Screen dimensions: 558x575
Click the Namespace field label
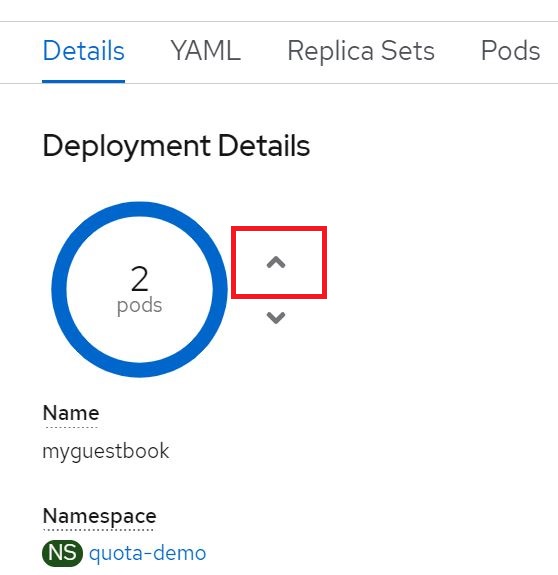(100, 516)
